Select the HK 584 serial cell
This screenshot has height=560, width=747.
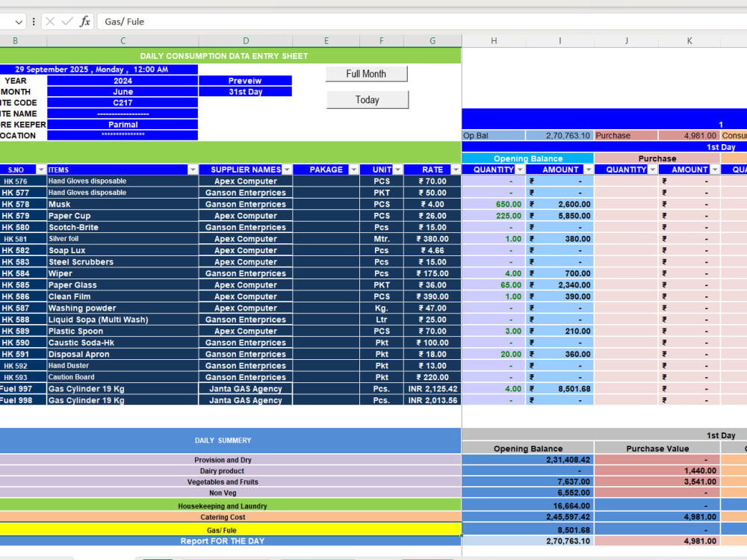pos(23,273)
